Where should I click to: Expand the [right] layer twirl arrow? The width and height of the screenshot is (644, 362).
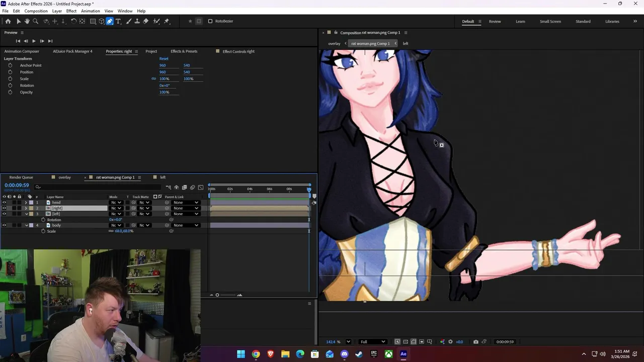tap(26, 208)
